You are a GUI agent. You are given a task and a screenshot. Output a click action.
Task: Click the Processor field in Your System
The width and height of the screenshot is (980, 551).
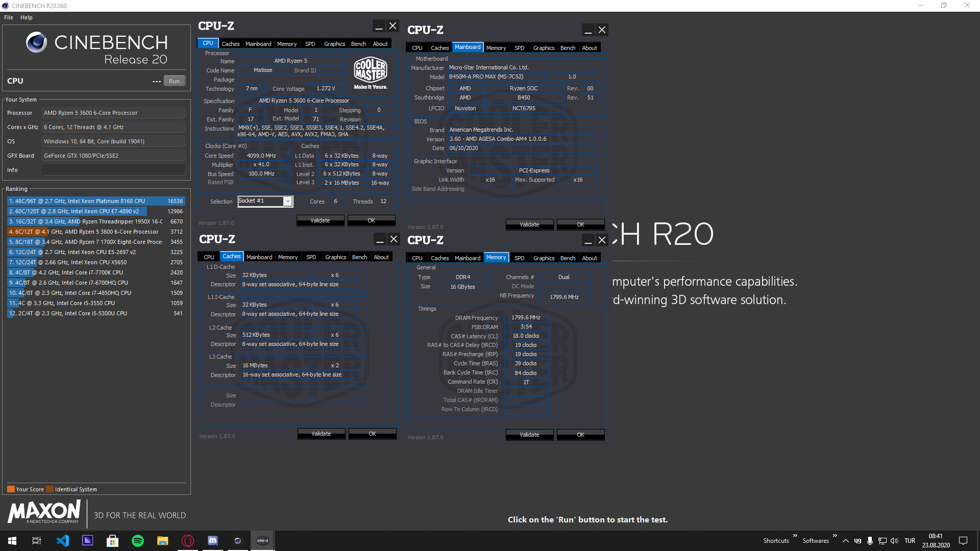coord(113,113)
